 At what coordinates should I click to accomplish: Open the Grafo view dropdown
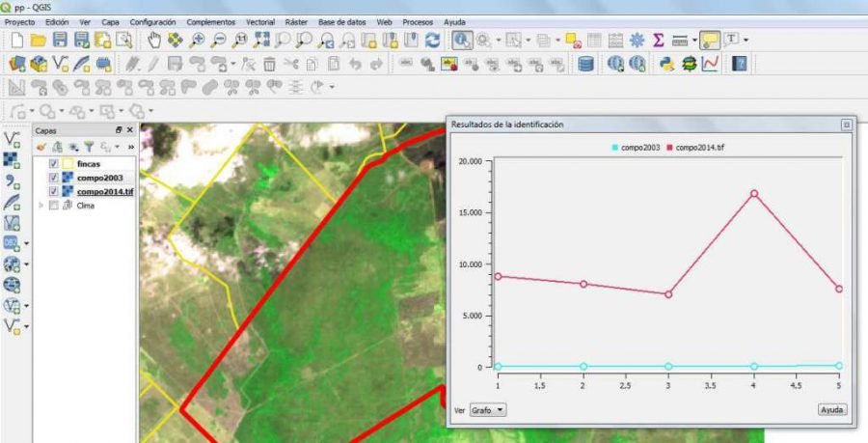488,410
